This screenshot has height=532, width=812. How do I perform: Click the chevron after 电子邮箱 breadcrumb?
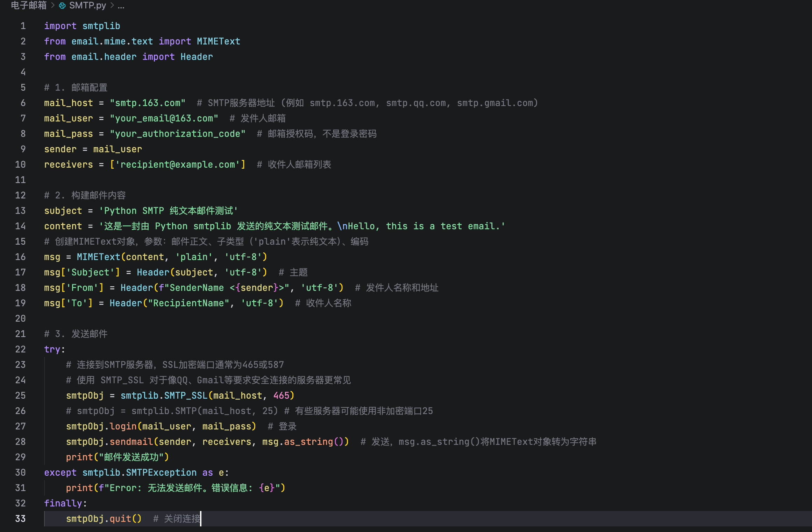52,6
